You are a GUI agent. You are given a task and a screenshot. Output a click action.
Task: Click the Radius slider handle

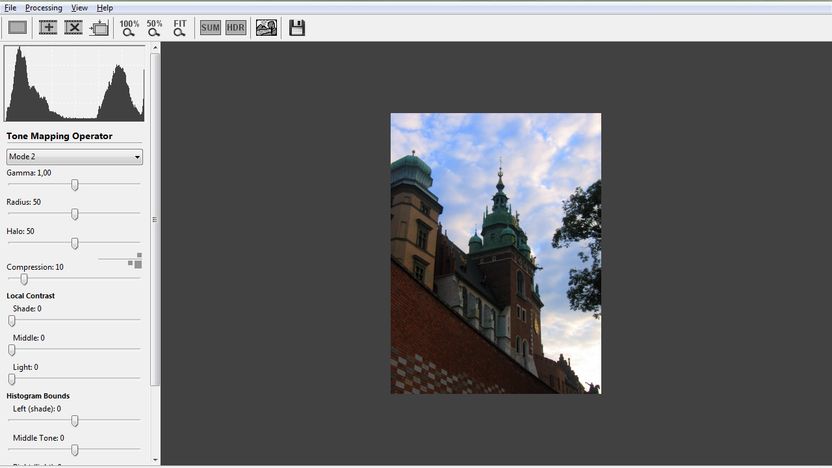point(75,214)
